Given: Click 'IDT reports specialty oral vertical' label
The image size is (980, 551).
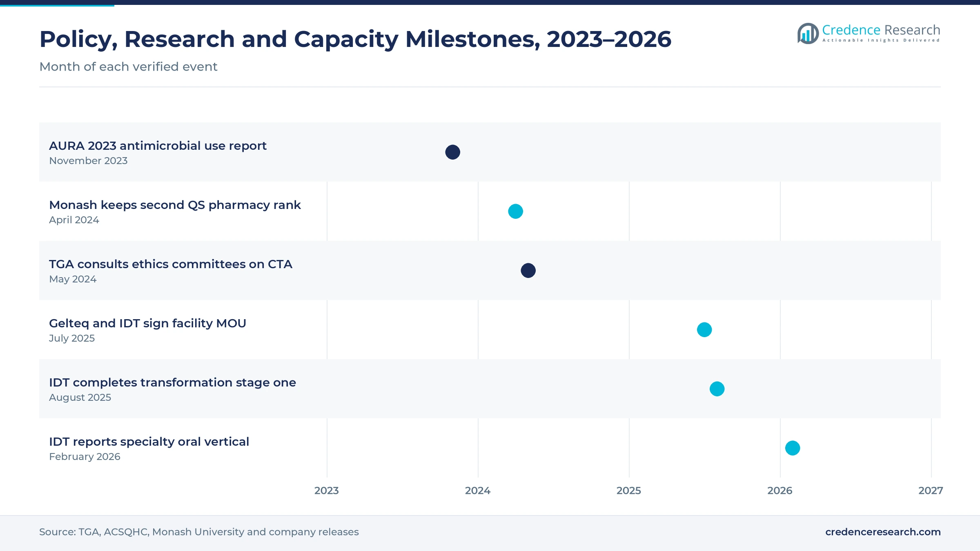Looking at the screenshot, I should pyautogui.click(x=149, y=442).
